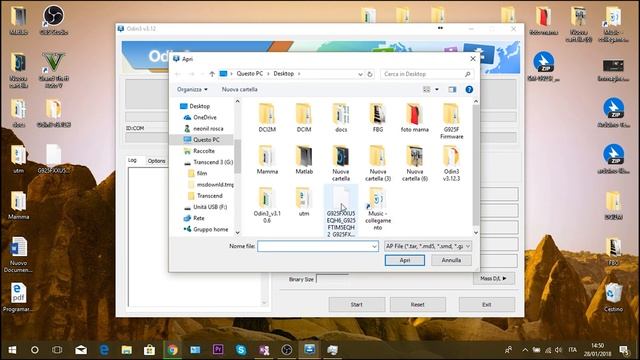Image resolution: width=640 pixels, height=360 pixels.
Task: Open Adobe Premiere from taskbar
Action: pyautogui.click(x=218, y=350)
